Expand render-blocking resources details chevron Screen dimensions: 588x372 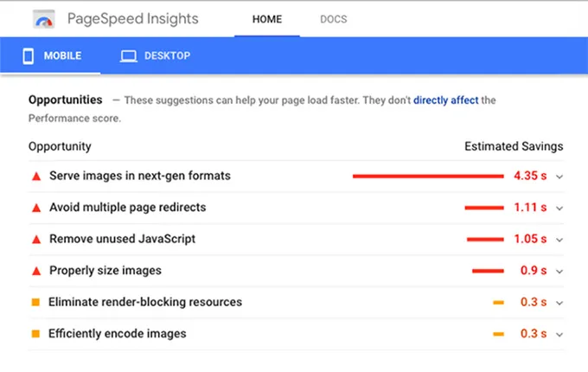click(x=559, y=303)
